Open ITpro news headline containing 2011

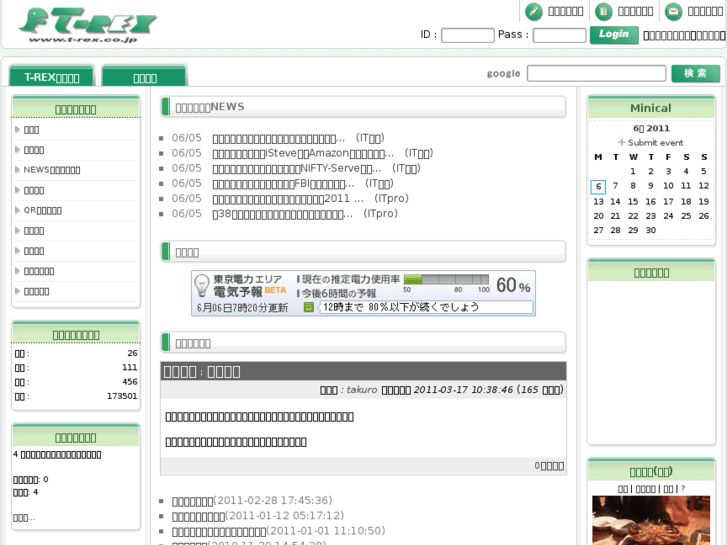click(x=288, y=199)
